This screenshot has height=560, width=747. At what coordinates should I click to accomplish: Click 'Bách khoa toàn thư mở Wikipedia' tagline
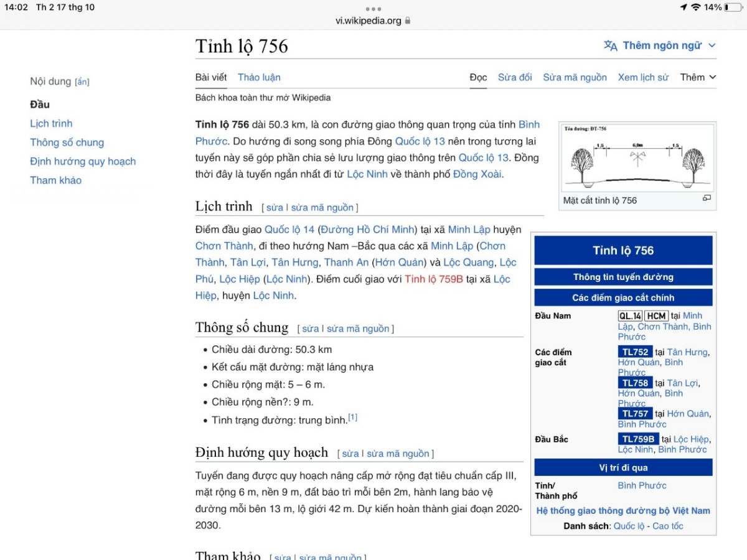pos(263,98)
